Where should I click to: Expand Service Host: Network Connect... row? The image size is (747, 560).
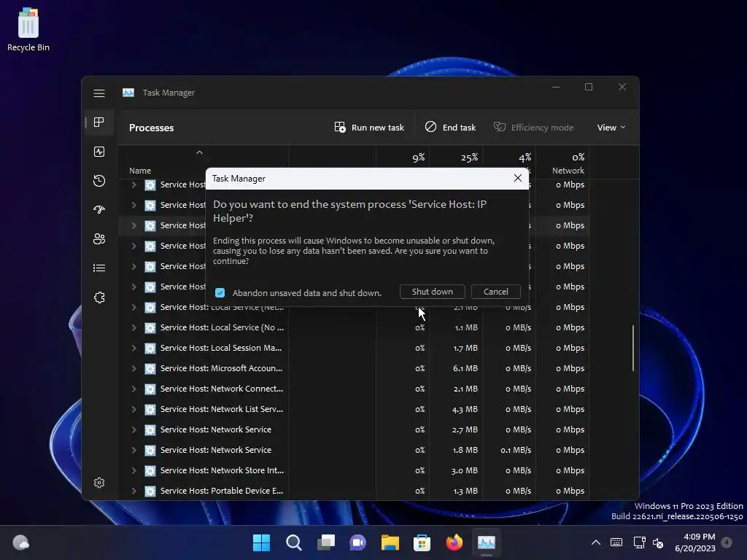[x=134, y=389]
